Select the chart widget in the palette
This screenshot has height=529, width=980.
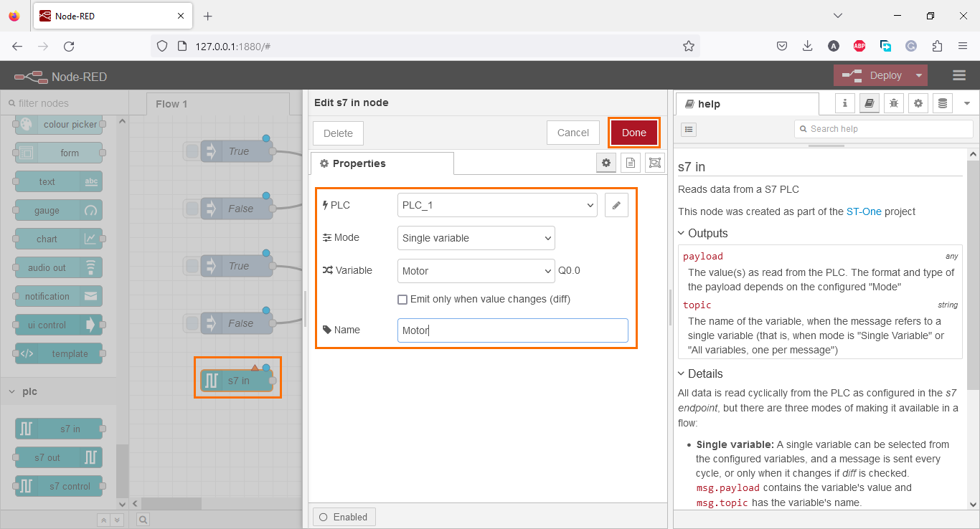(x=57, y=239)
